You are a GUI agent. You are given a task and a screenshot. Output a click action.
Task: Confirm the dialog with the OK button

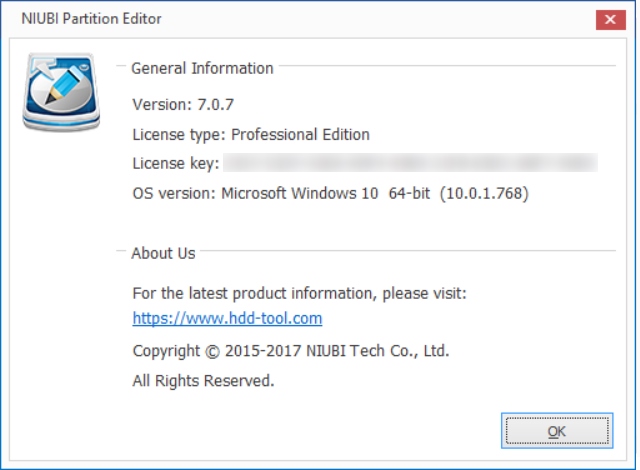pyautogui.click(x=557, y=431)
